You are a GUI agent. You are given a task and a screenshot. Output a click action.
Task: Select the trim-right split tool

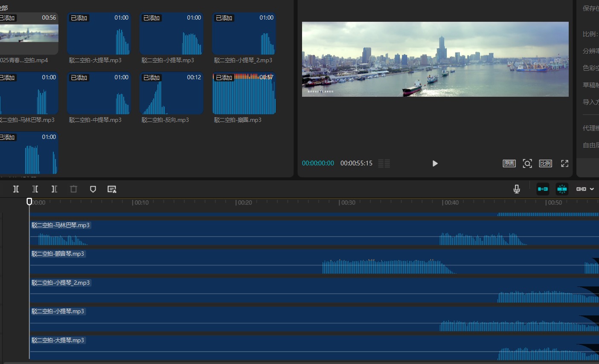coord(54,189)
